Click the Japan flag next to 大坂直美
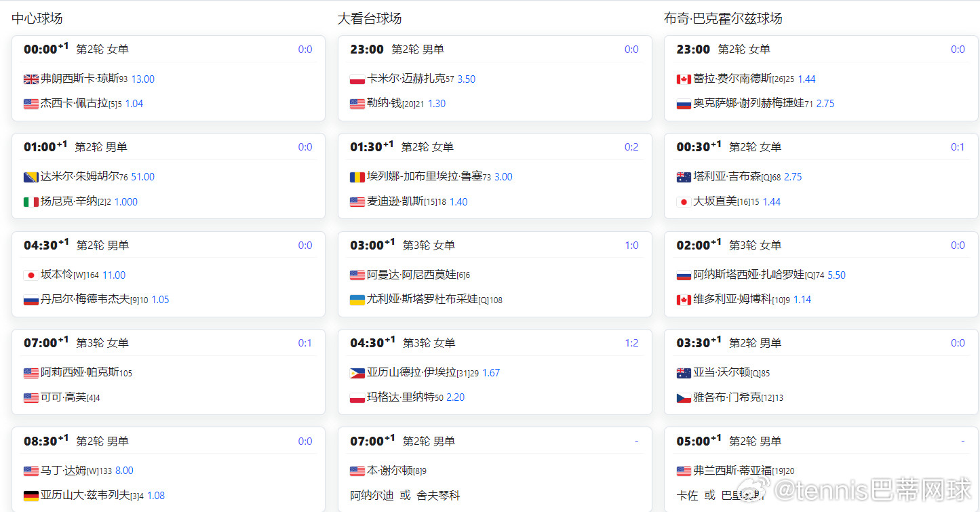This screenshot has width=980, height=512. point(684,201)
